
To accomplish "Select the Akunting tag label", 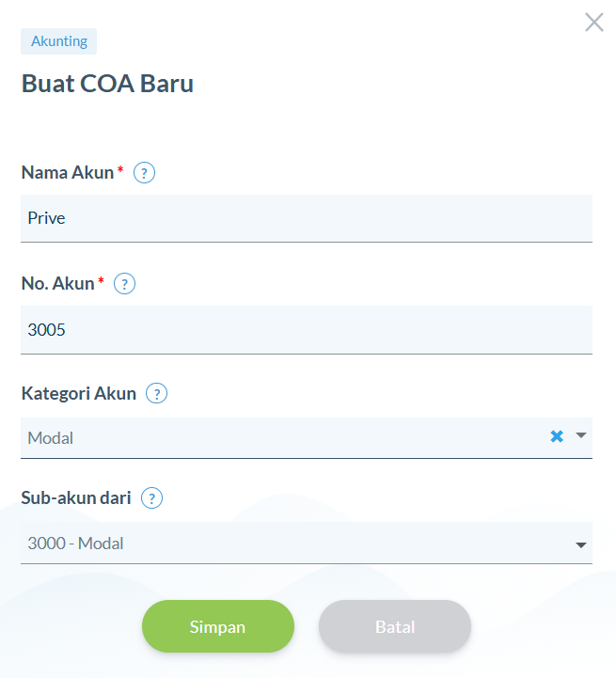I will tap(59, 41).
